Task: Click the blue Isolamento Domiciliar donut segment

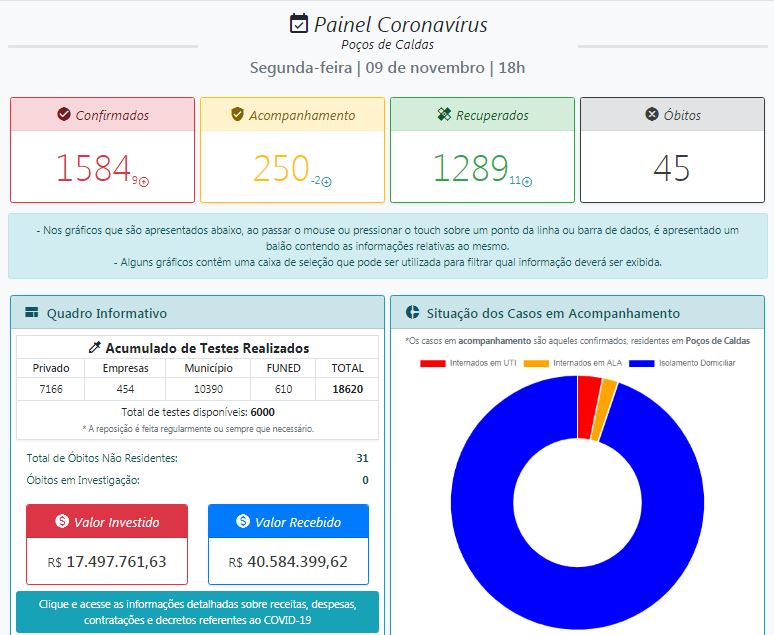Action: (578, 597)
